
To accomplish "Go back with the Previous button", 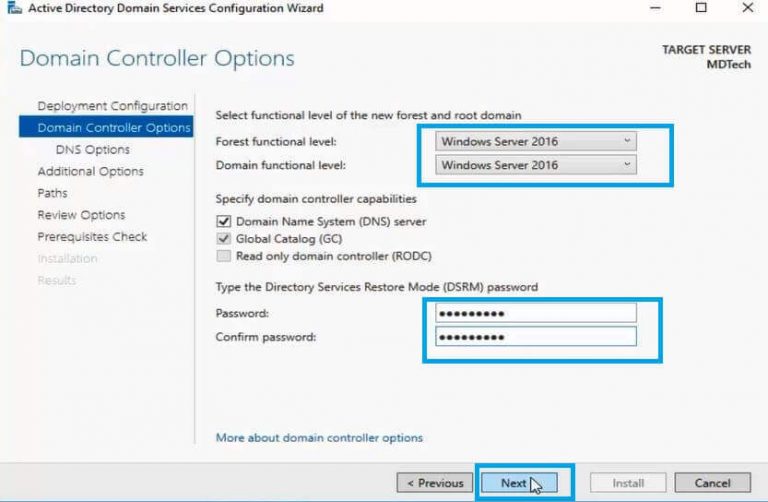I will click(x=434, y=483).
